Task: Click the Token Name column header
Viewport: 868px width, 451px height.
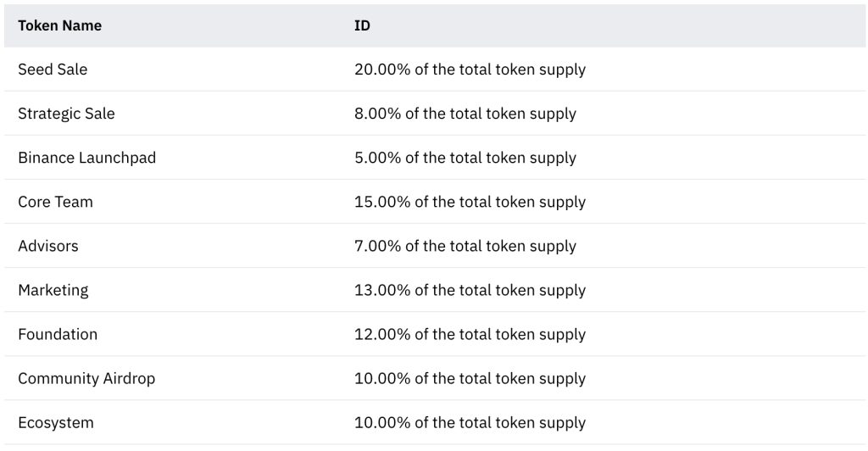Action: (x=60, y=25)
